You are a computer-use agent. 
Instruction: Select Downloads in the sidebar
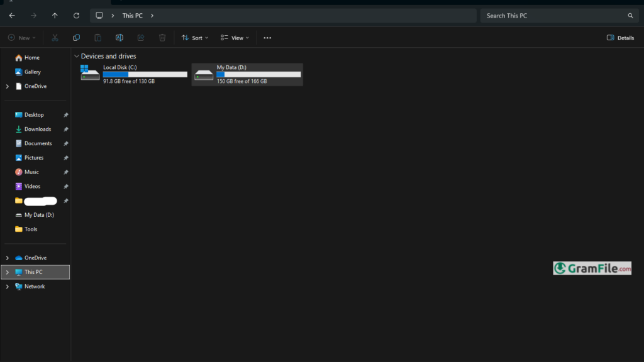[37, 129]
